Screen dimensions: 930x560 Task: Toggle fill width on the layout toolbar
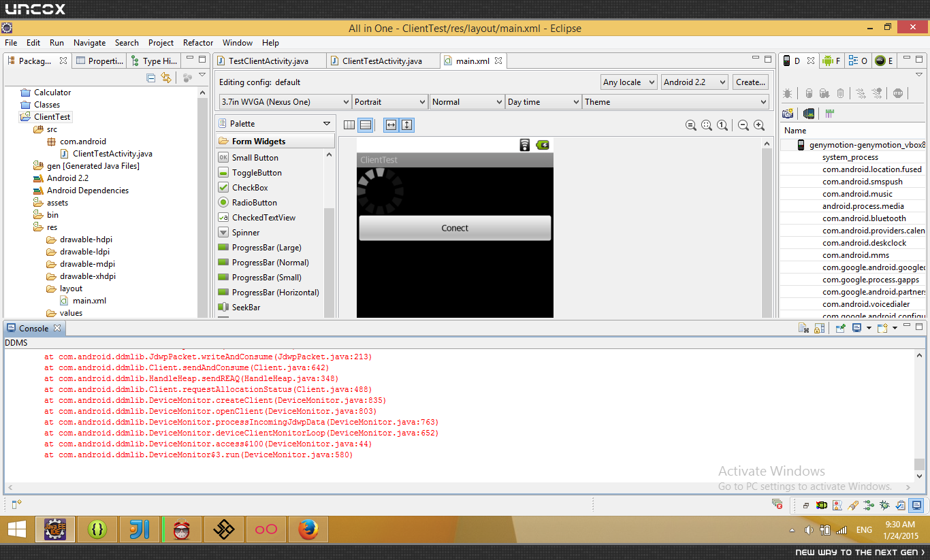[x=391, y=125]
